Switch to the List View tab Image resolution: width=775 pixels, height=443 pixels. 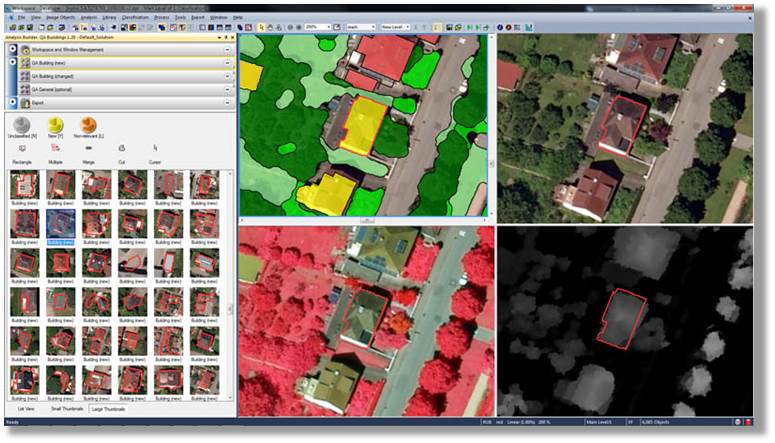coord(26,409)
